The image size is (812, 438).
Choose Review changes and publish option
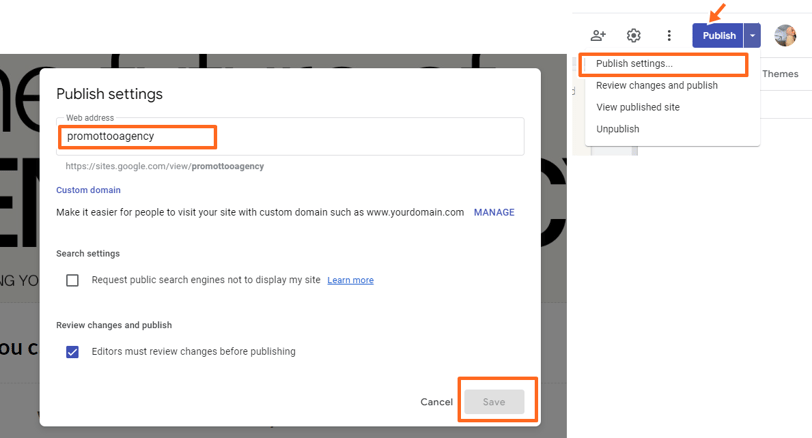pyautogui.click(x=657, y=85)
